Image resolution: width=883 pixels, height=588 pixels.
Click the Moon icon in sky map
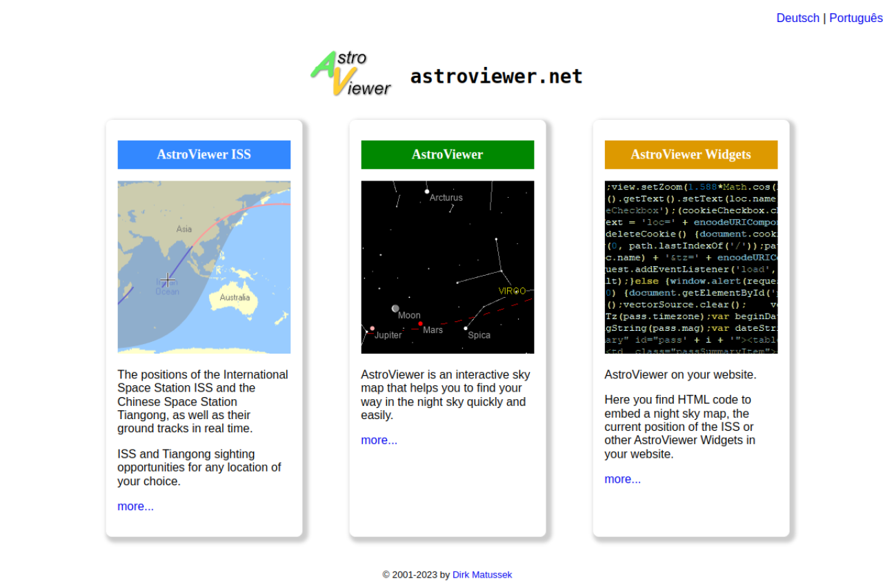tap(395, 308)
